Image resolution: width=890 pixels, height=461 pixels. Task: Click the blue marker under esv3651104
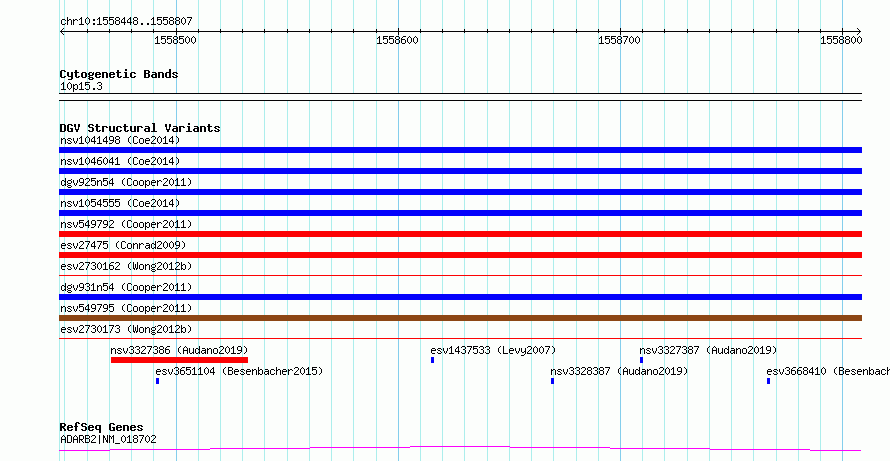157,381
